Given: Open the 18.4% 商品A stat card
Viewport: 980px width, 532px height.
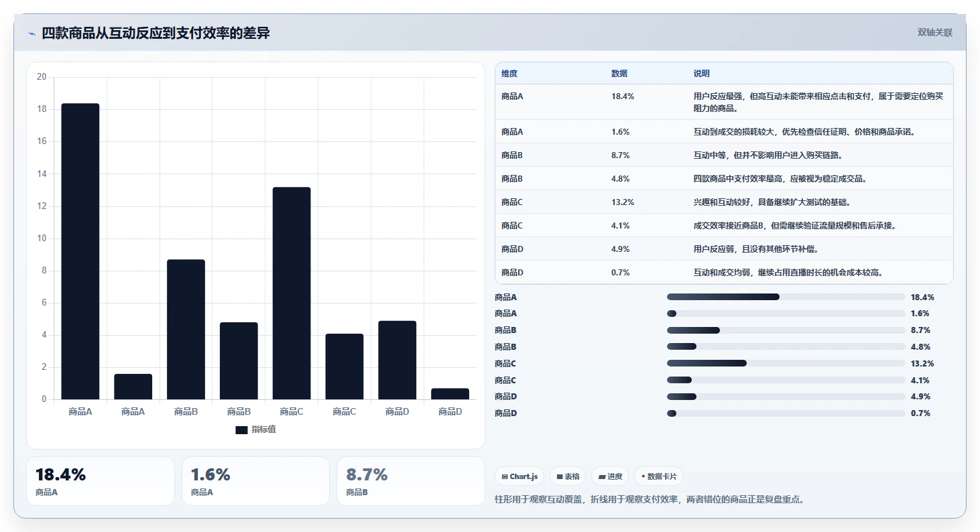Looking at the screenshot, I should [x=101, y=481].
